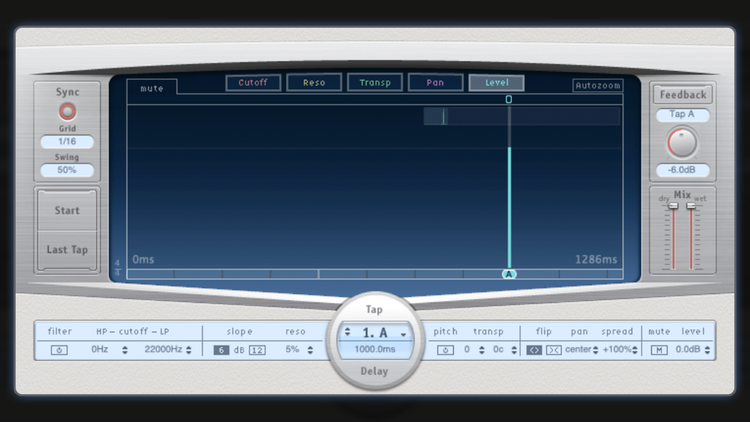Adjust the spread +100% stepper arrows

point(635,350)
